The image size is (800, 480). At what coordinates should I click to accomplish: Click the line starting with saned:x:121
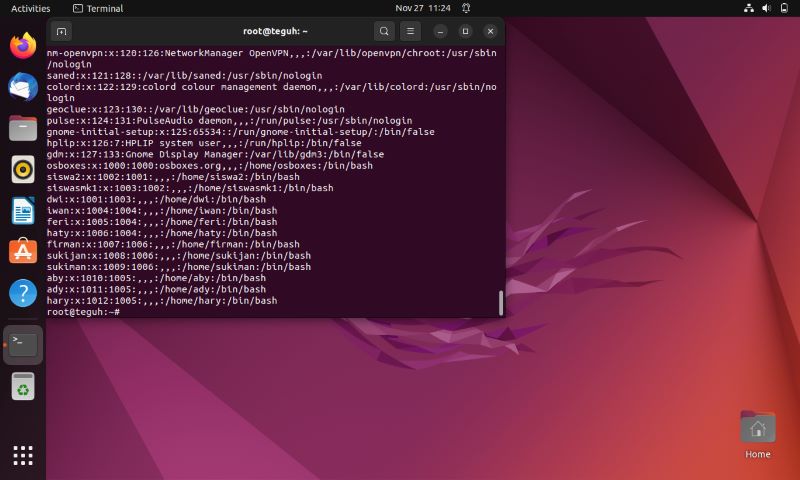(184, 75)
